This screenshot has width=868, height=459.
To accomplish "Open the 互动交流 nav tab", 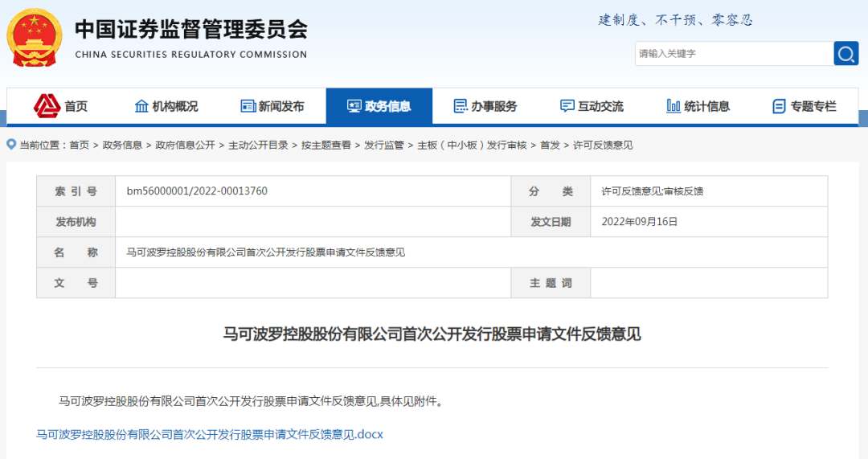I will (592, 106).
